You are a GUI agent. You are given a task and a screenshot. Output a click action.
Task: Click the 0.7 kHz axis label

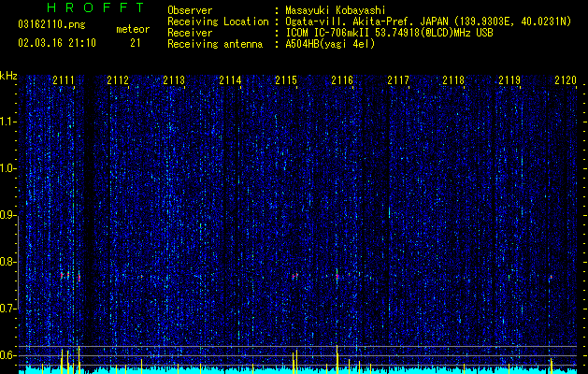(8, 309)
